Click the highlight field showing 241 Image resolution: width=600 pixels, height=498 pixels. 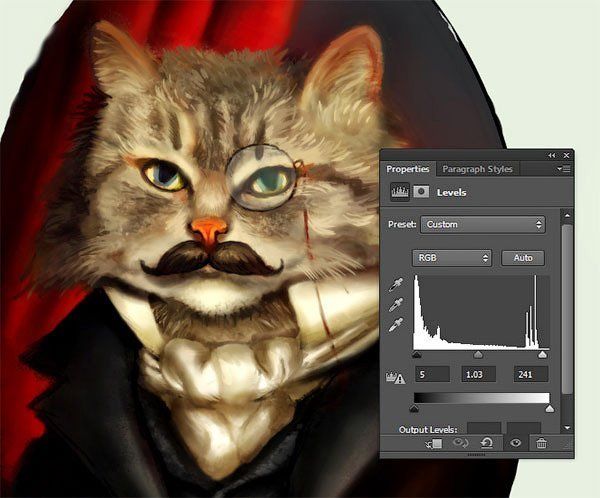pos(531,374)
